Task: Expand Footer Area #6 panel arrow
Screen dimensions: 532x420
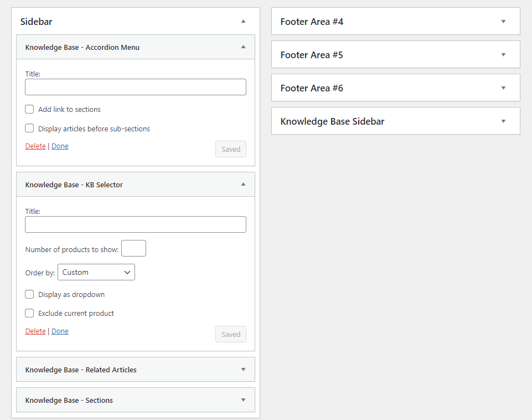Action: pyautogui.click(x=503, y=88)
